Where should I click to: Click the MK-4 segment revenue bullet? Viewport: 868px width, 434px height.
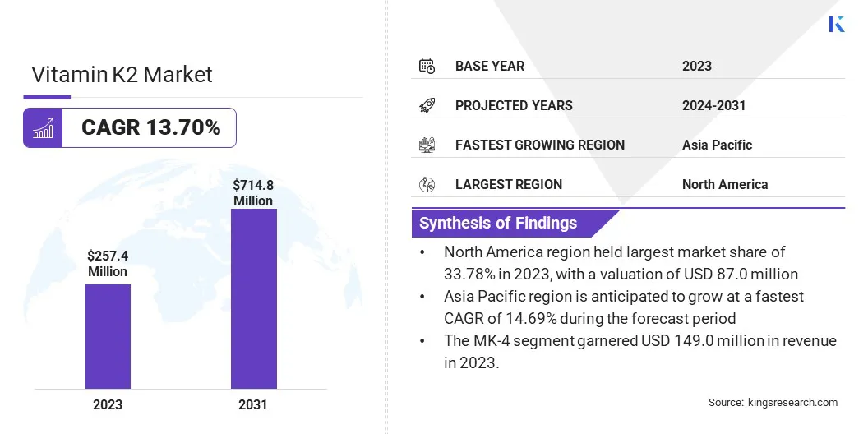(639, 352)
